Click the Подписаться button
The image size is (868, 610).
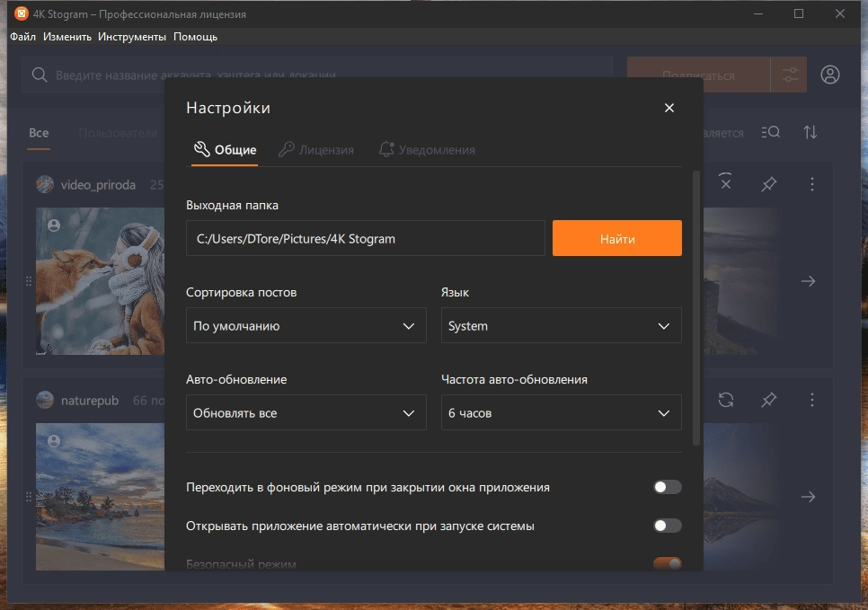[698, 75]
